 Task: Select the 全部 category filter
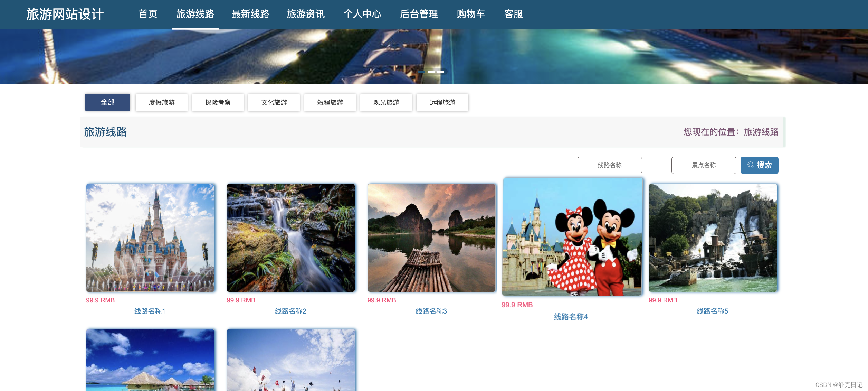click(x=107, y=102)
